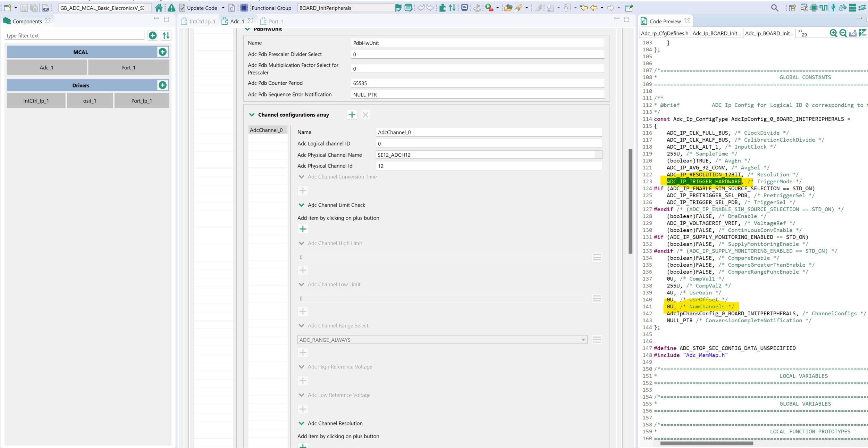This screenshot has width=868, height=448.
Task: Click the Adc Pdb Counter Period field
Action: pyautogui.click(x=477, y=83)
